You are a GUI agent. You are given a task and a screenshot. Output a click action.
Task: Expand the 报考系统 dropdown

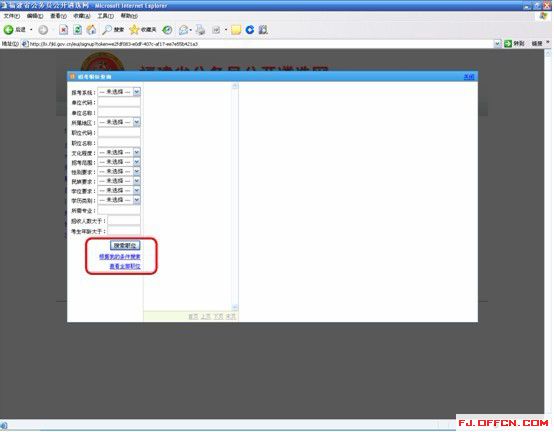(119, 92)
